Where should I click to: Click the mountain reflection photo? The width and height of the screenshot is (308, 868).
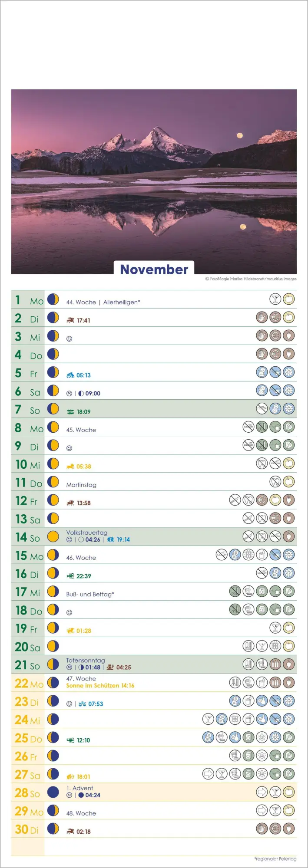pyautogui.click(x=154, y=181)
